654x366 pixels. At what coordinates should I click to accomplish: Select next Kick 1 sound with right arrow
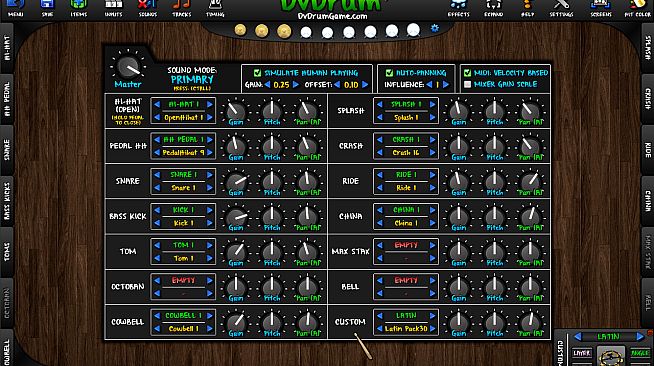pos(210,223)
